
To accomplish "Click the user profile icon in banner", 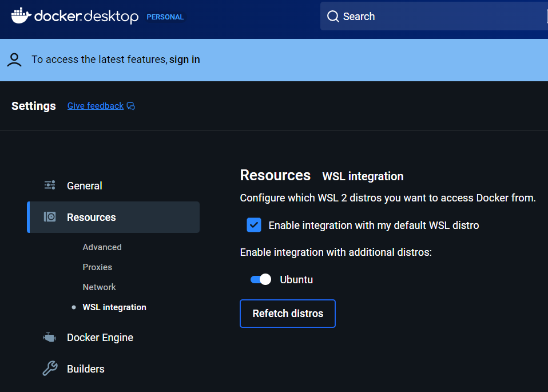I will (x=14, y=60).
